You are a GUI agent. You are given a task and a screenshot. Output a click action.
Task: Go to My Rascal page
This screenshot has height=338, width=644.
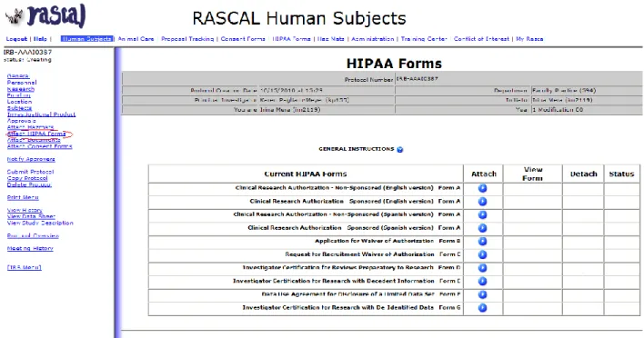(529, 39)
